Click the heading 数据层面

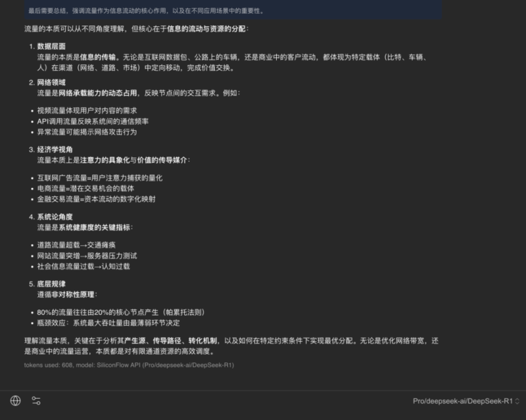coord(51,47)
